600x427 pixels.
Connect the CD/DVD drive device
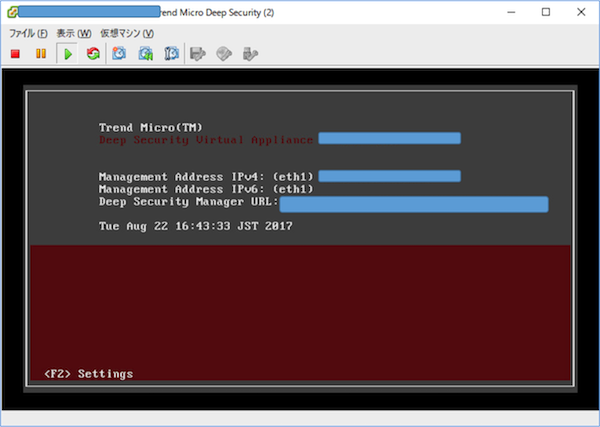(224, 54)
